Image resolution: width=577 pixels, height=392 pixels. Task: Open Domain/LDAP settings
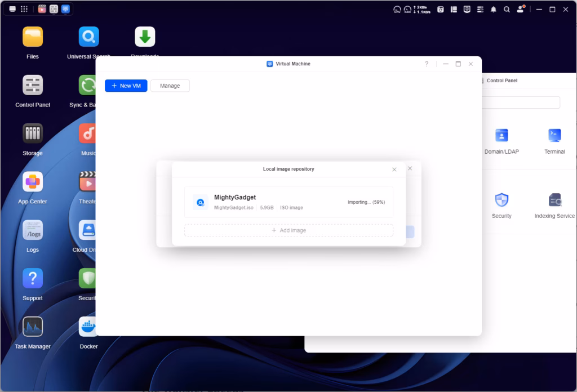501,136
